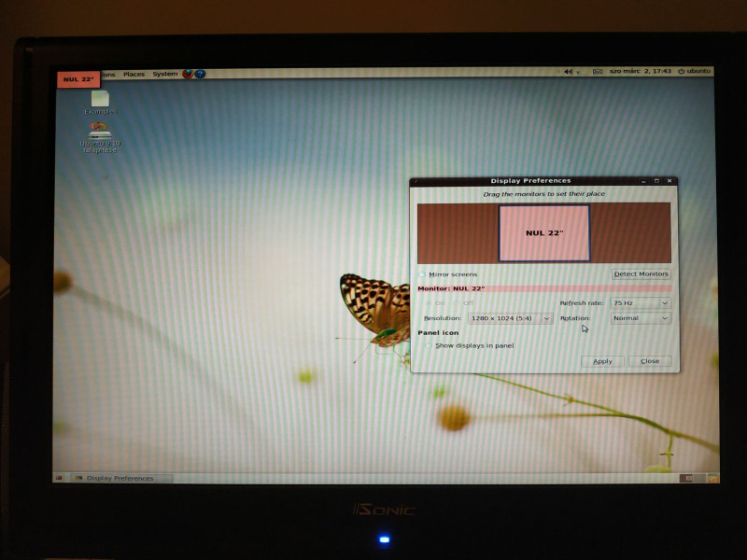
Task: Click the Close button in dialog
Action: [650, 361]
